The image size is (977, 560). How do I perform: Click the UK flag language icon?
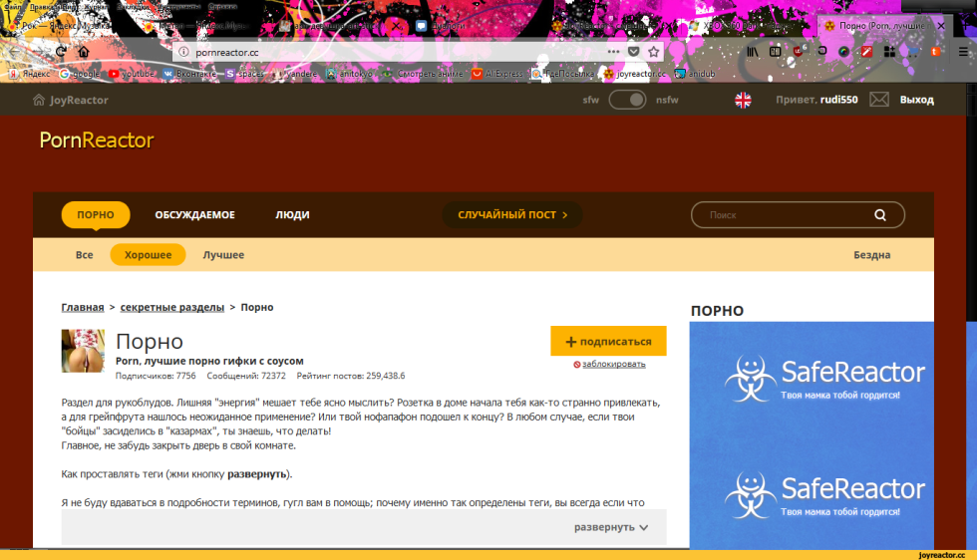pyautogui.click(x=743, y=100)
